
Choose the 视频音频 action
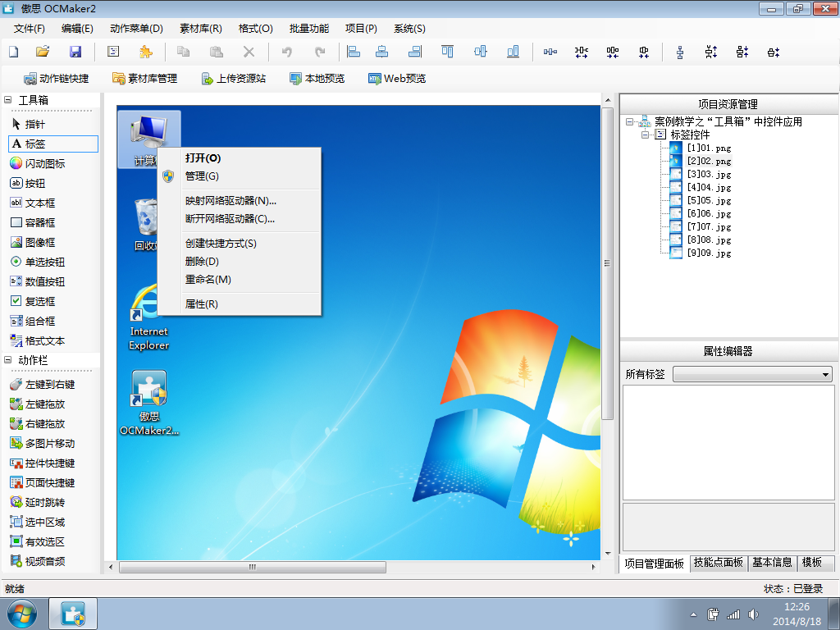coord(38,561)
